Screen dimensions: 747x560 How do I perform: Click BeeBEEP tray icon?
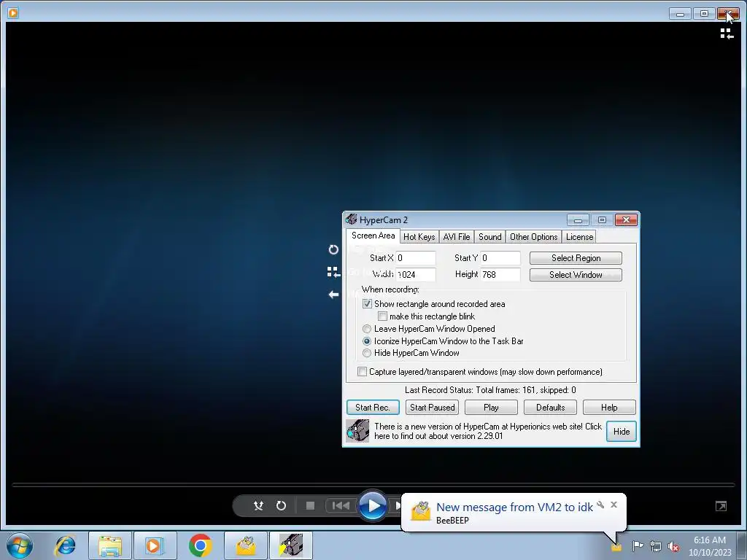tap(616, 547)
